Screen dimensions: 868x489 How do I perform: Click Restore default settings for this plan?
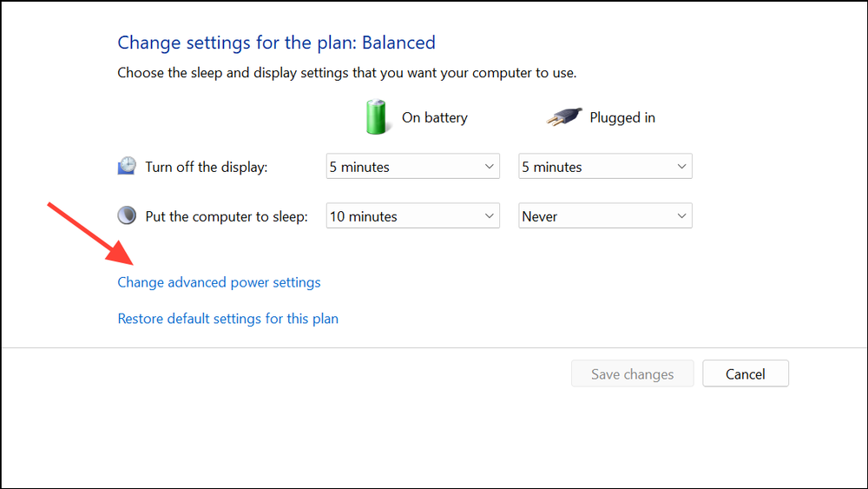tap(228, 319)
